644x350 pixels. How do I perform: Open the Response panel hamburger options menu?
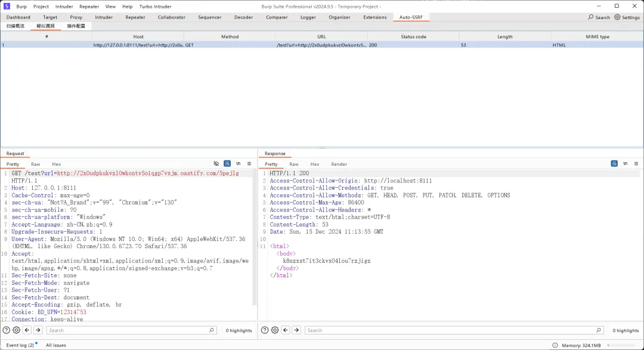[x=636, y=163]
